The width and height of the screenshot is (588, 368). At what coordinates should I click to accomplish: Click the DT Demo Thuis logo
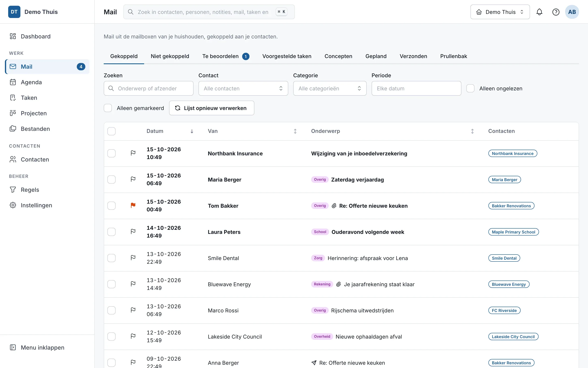tap(33, 12)
